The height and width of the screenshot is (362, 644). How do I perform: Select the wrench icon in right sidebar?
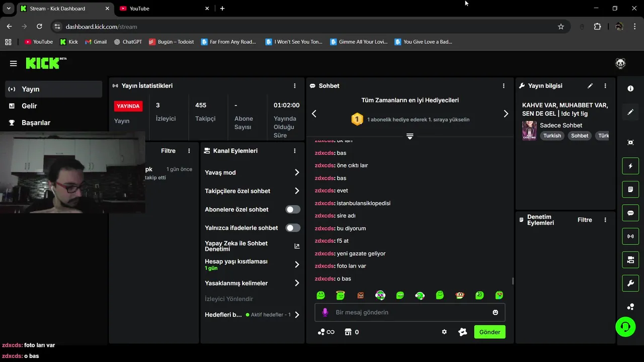click(630, 283)
